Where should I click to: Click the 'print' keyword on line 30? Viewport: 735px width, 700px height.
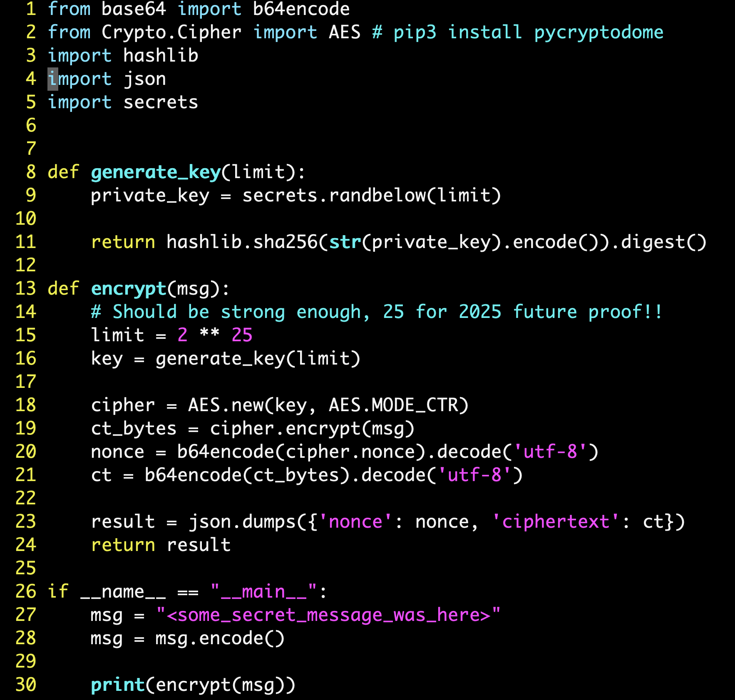[118, 685]
